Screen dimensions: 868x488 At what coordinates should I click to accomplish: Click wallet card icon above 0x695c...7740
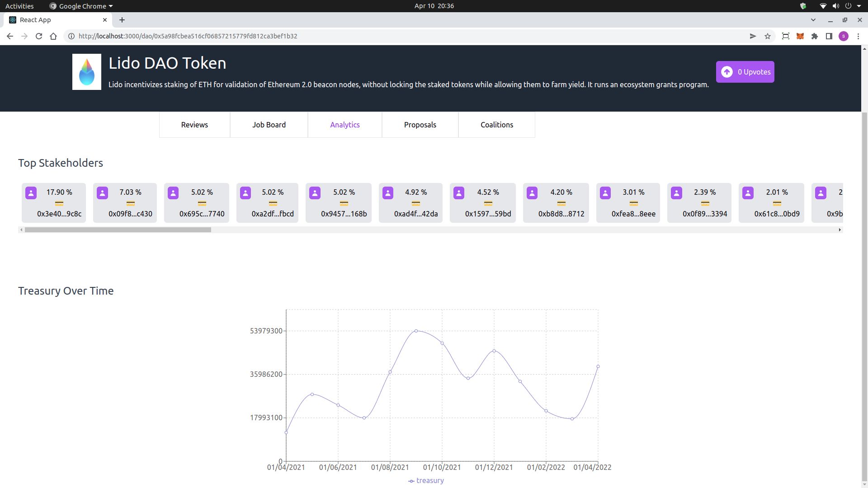[202, 203]
